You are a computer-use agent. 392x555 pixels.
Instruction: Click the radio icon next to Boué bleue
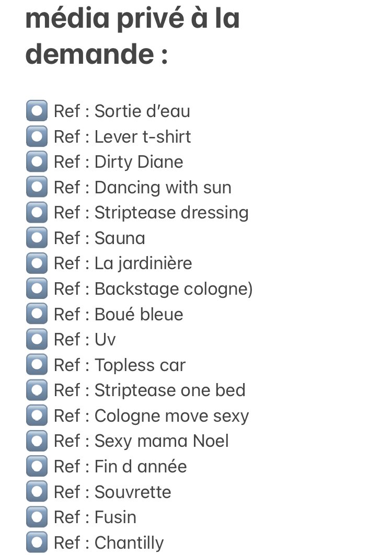pyautogui.click(x=37, y=314)
